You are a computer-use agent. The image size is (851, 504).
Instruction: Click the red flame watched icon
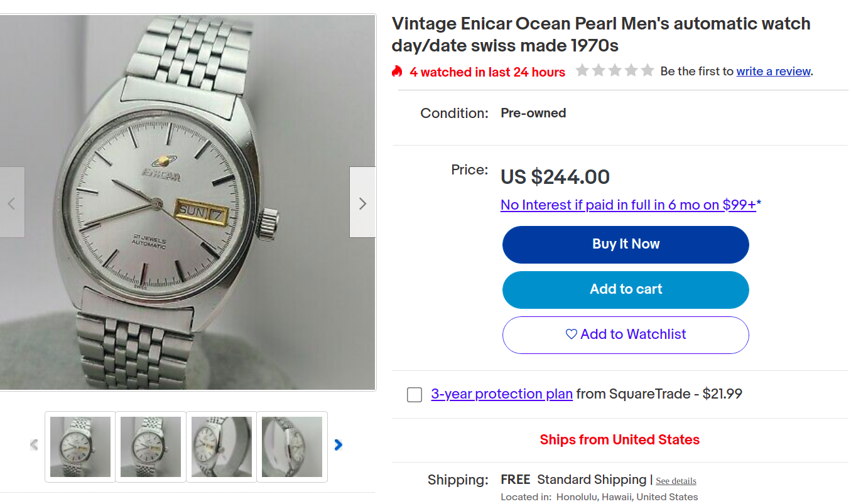pyautogui.click(x=397, y=72)
